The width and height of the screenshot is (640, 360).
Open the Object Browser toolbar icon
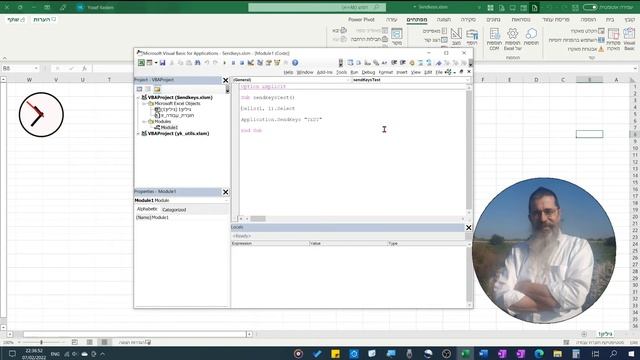pos(277,63)
